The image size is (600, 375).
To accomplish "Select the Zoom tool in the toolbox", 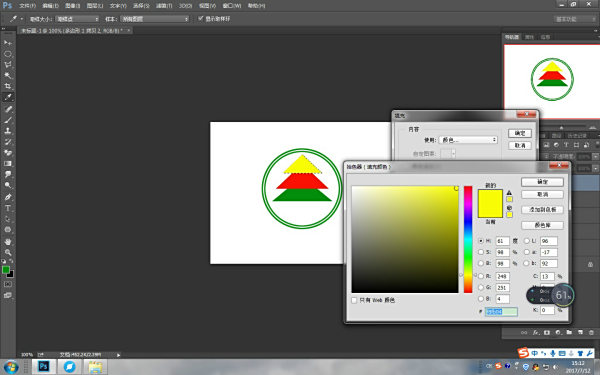I will [8, 253].
